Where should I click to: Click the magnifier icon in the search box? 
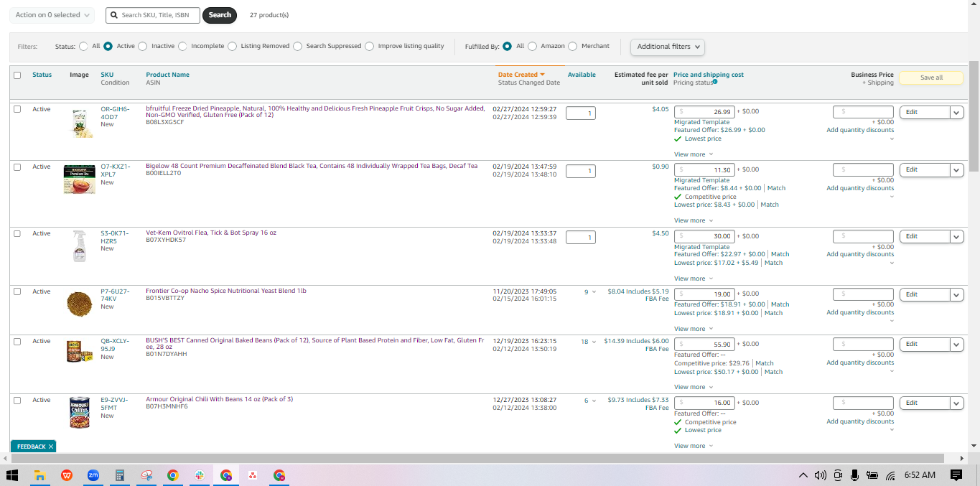tap(114, 15)
